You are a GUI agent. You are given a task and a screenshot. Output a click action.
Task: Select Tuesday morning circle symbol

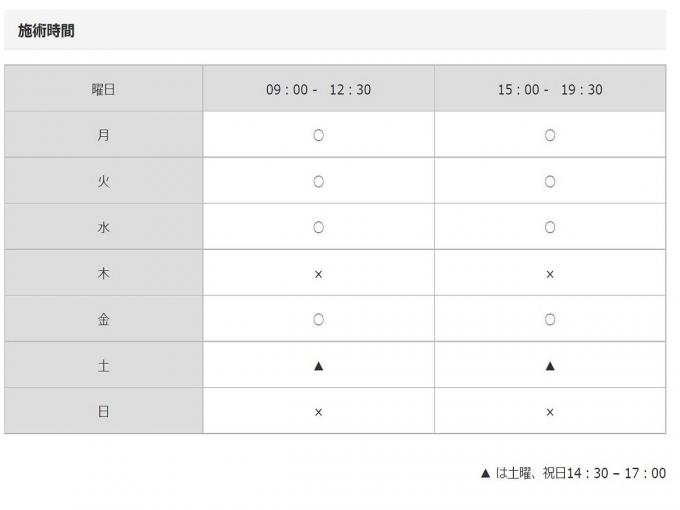(318, 181)
